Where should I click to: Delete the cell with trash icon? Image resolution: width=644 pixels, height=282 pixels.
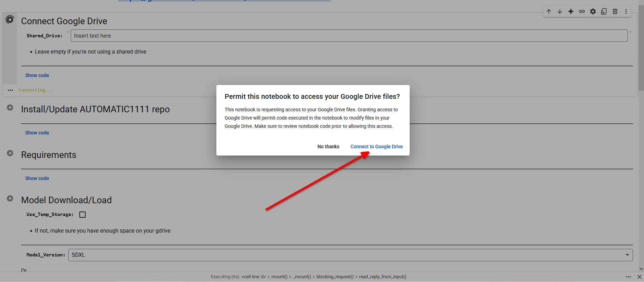tap(615, 11)
